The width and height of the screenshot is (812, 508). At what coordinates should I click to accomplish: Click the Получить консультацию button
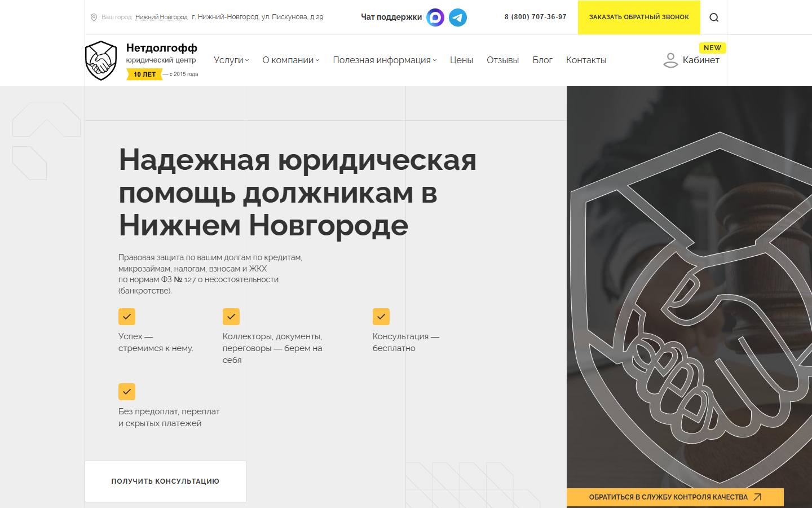pyautogui.click(x=165, y=481)
